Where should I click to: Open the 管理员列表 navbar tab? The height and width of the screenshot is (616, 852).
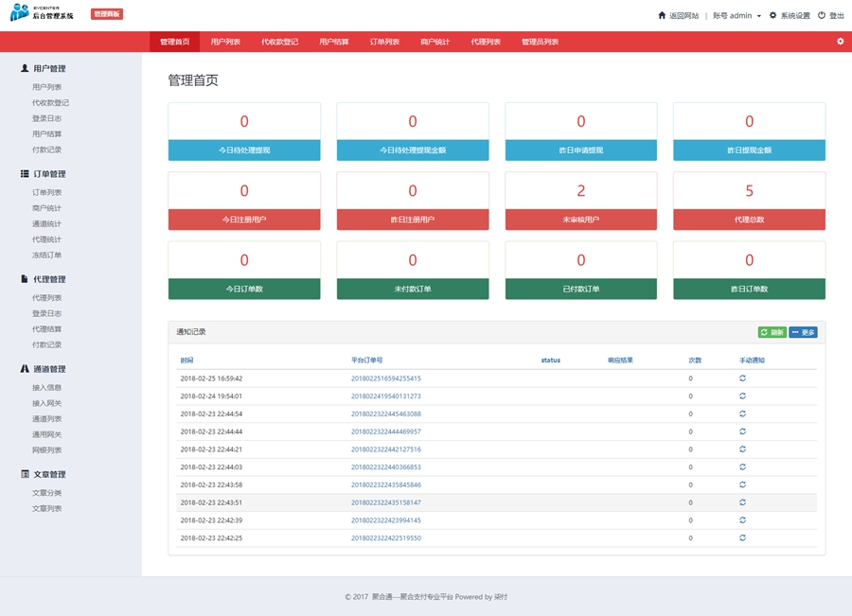(540, 42)
